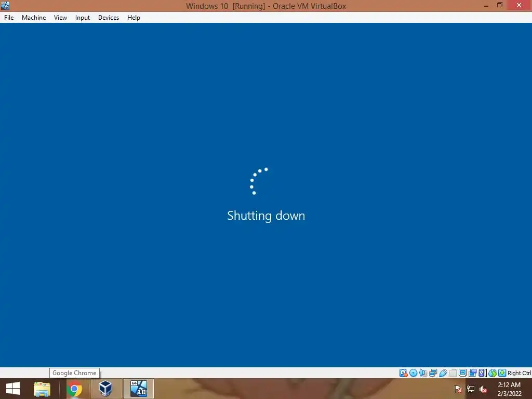Minimize the VirtualBox window
Viewport: 532px width, 399px height.
click(486, 5)
